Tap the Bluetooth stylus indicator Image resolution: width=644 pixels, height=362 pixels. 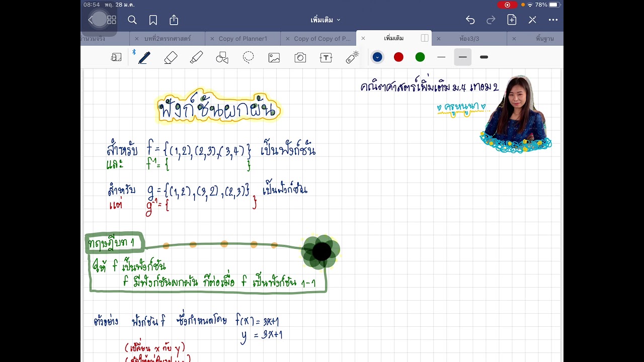click(x=134, y=52)
